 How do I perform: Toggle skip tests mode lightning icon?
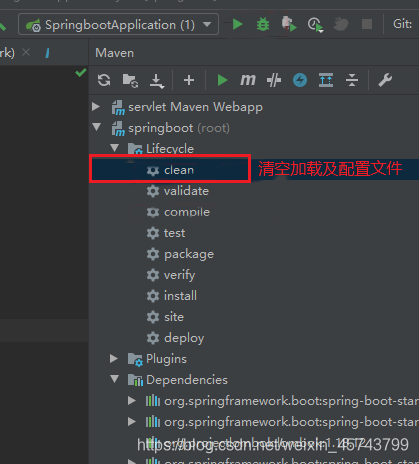300,80
